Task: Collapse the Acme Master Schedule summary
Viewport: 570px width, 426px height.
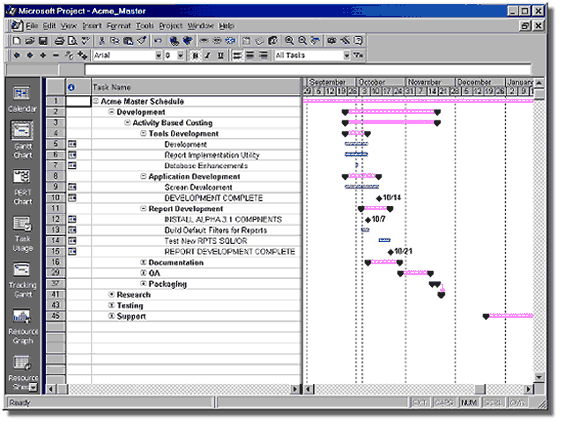Action: (x=96, y=101)
